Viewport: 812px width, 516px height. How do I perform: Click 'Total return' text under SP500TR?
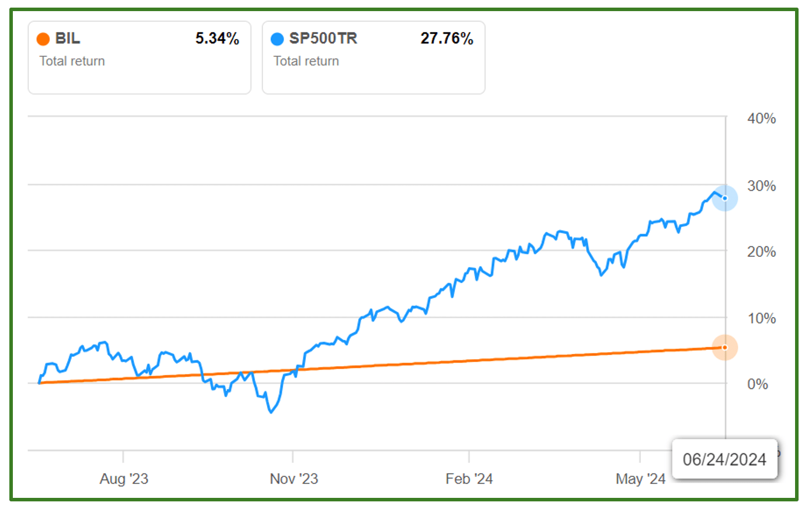coord(306,61)
